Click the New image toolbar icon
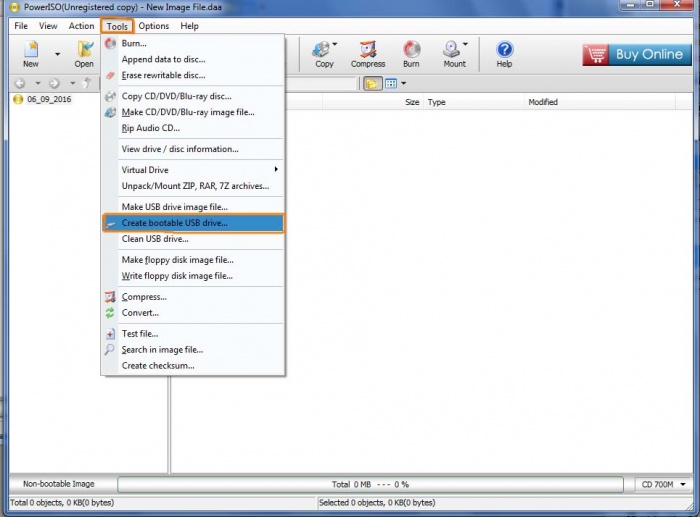This screenshot has height=517, width=700. click(31, 53)
